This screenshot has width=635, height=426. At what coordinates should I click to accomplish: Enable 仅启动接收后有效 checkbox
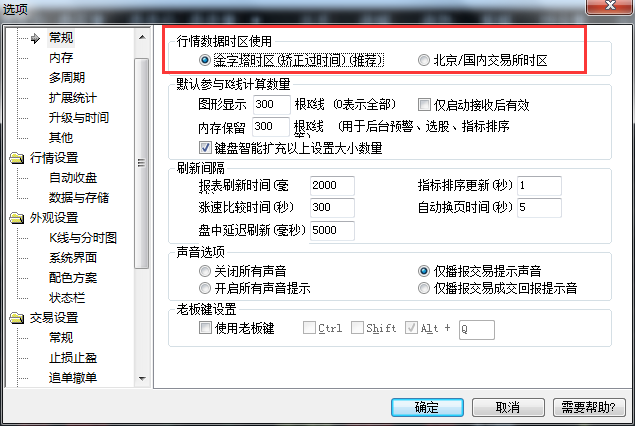424,104
